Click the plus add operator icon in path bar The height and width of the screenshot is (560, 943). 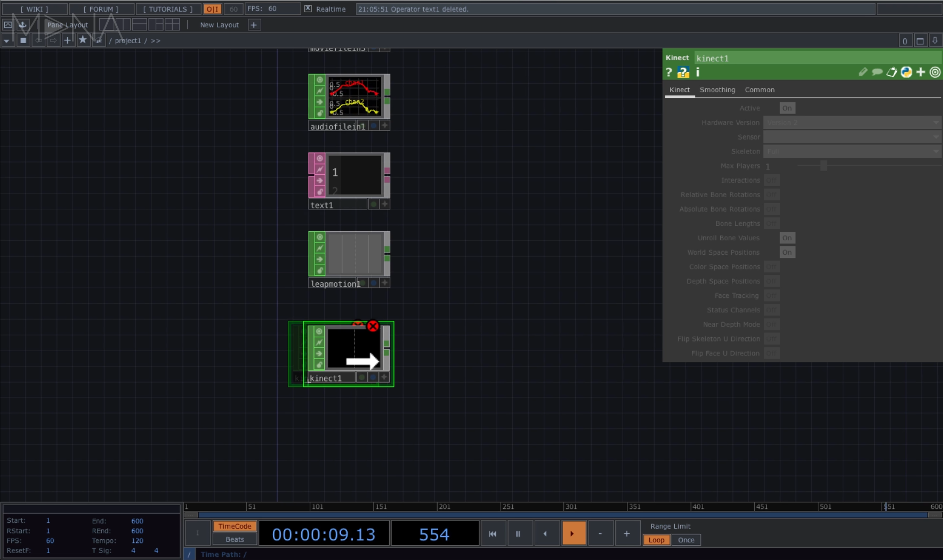(68, 40)
